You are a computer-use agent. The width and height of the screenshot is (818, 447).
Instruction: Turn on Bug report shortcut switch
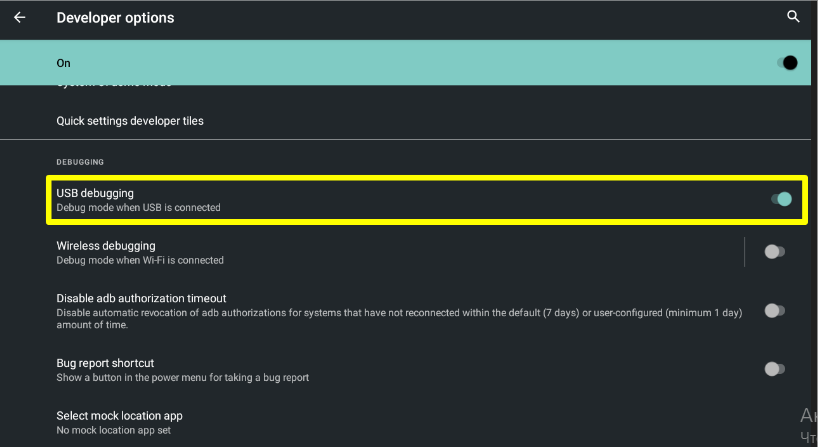pos(773,369)
